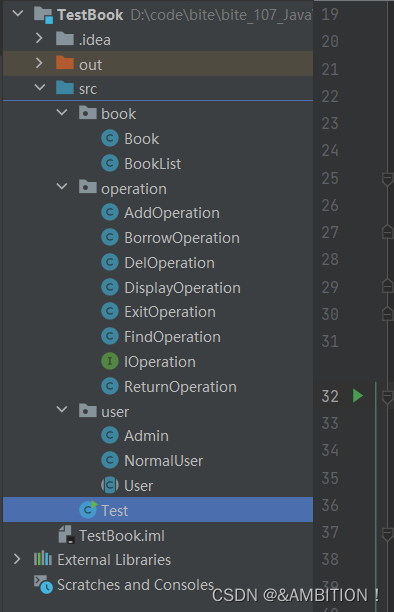Image resolution: width=394 pixels, height=612 pixels.
Task: Select the IOperation interface icon
Action: 110,361
